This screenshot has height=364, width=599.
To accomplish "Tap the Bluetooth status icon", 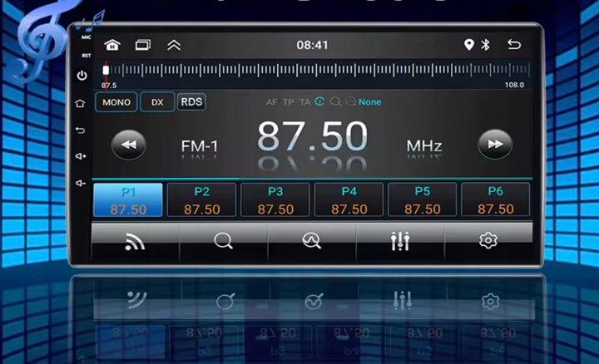I will [485, 45].
